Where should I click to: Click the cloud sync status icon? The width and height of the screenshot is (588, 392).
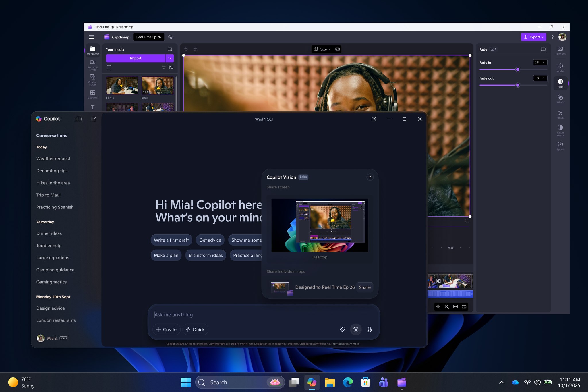pyautogui.click(x=170, y=37)
